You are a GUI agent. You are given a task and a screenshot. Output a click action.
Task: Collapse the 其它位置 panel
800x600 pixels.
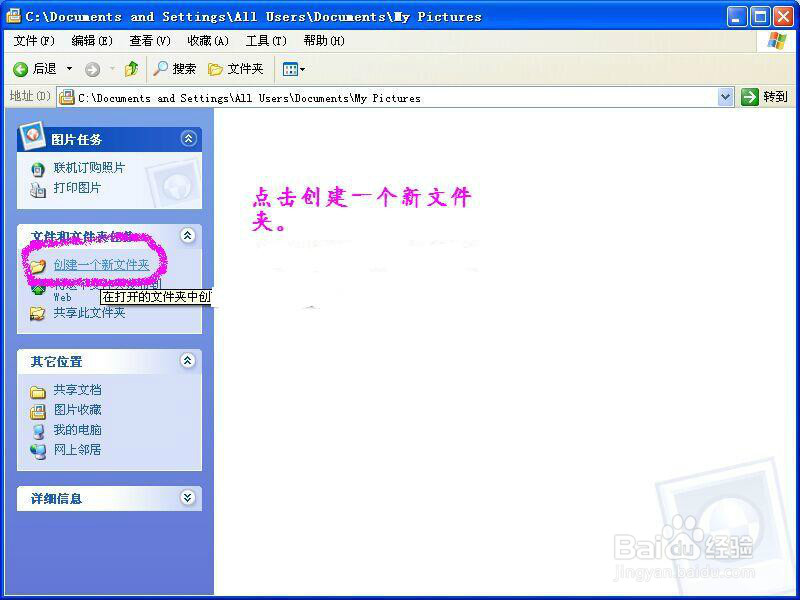click(x=188, y=361)
